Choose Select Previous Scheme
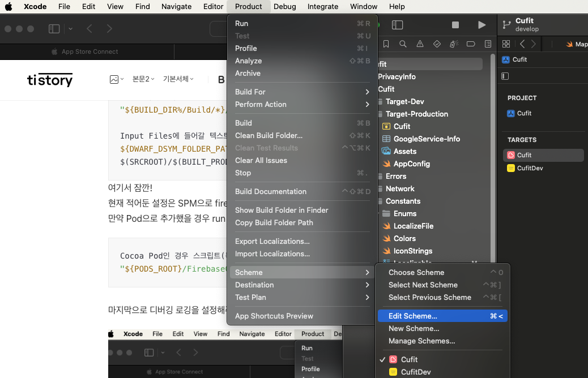This screenshot has width=588, height=378. [442, 297]
